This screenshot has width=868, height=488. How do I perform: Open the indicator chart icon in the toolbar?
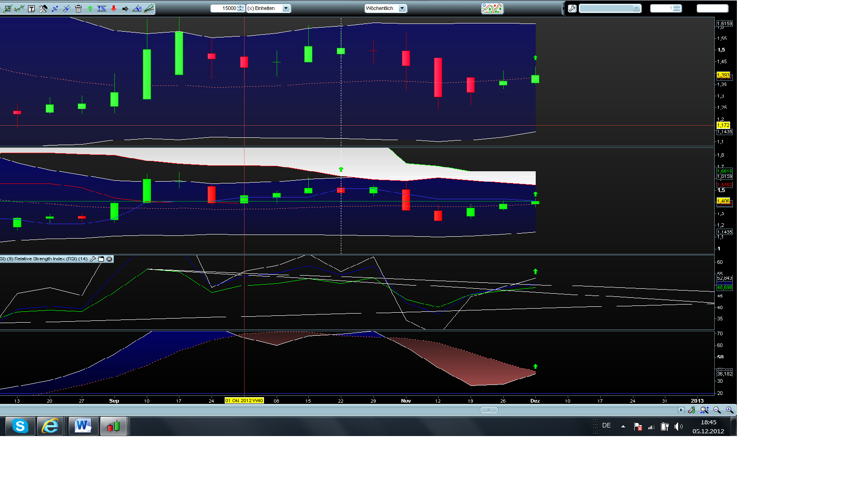[x=492, y=8]
